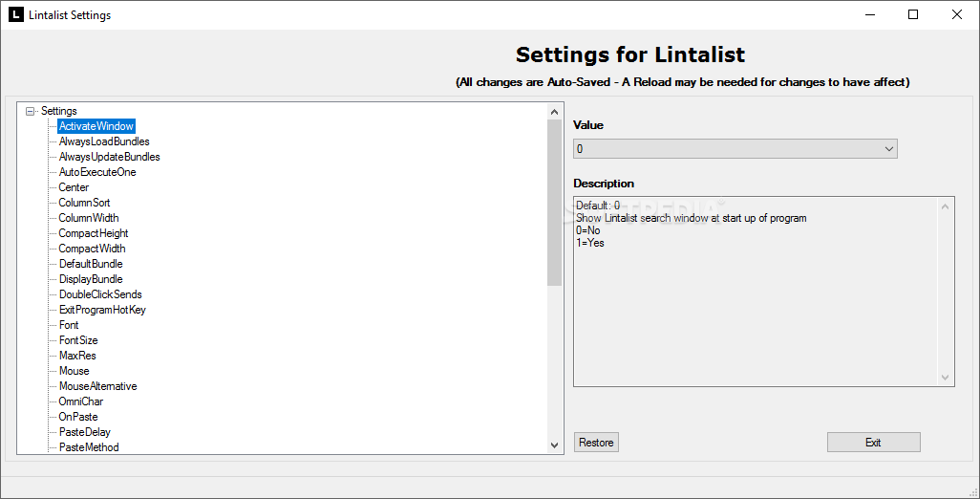980x499 pixels.
Task: Select the ExitProgramHotKey setting
Action: tap(102, 310)
